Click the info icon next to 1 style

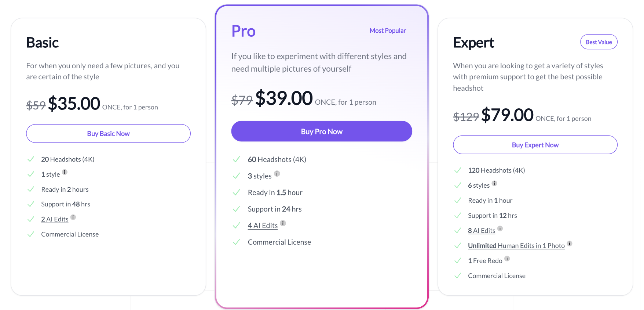pyautogui.click(x=65, y=172)
